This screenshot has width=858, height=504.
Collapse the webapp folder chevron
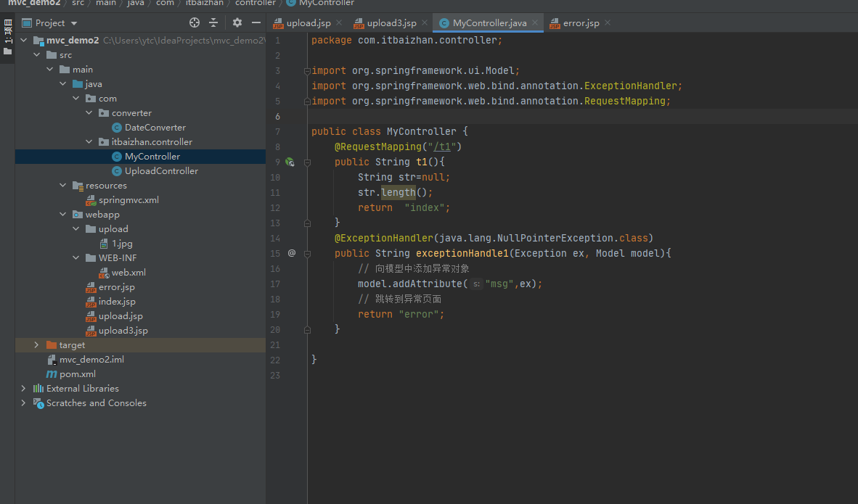(x=63, y=214)
